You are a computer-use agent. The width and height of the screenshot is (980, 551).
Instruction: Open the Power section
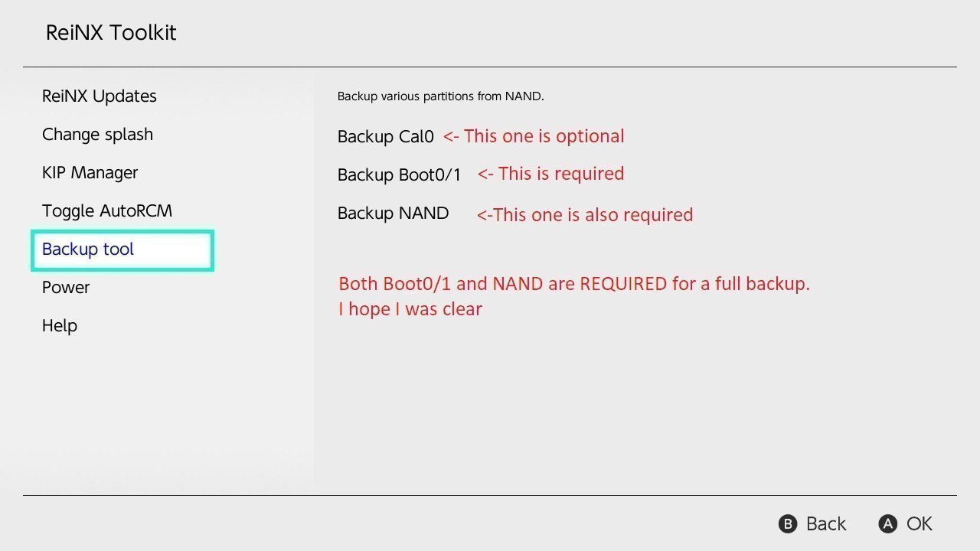(x=66, y=288)
